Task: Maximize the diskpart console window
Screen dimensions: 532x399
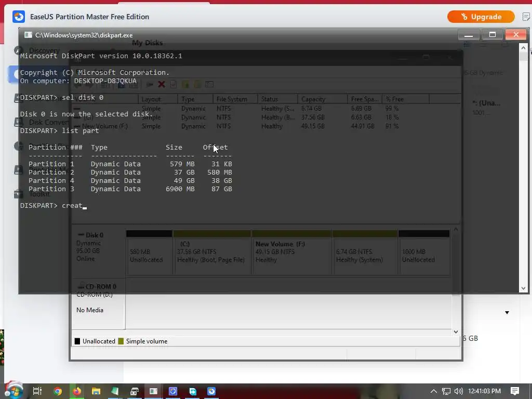Action: click(493, 35)
